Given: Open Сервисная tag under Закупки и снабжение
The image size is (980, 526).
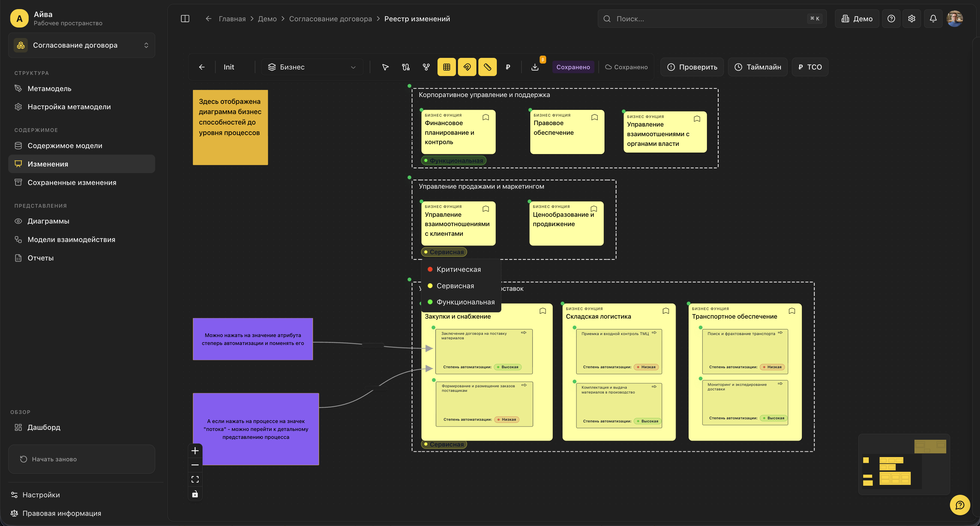Looking at the screenshot, I should click(x=444, y=444).
